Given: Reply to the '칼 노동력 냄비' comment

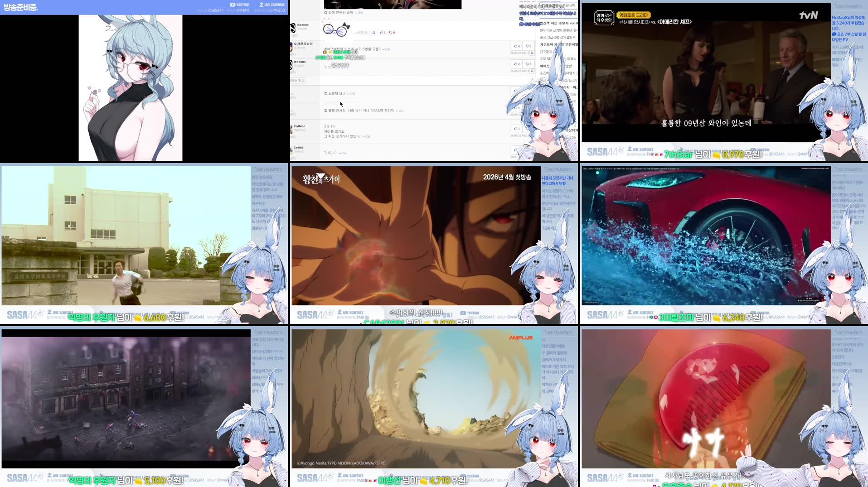Looking at the screenshot, I should (352, 94).
